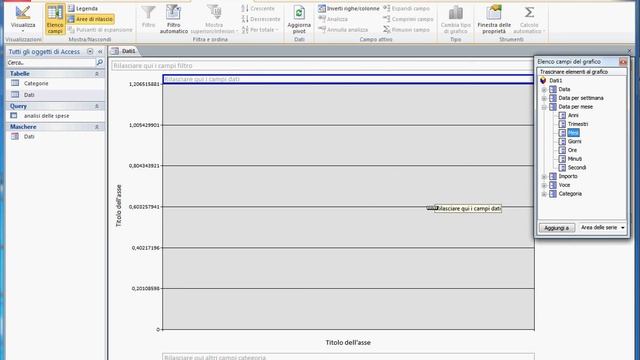Click Comprimi campo button

point(408,19)
